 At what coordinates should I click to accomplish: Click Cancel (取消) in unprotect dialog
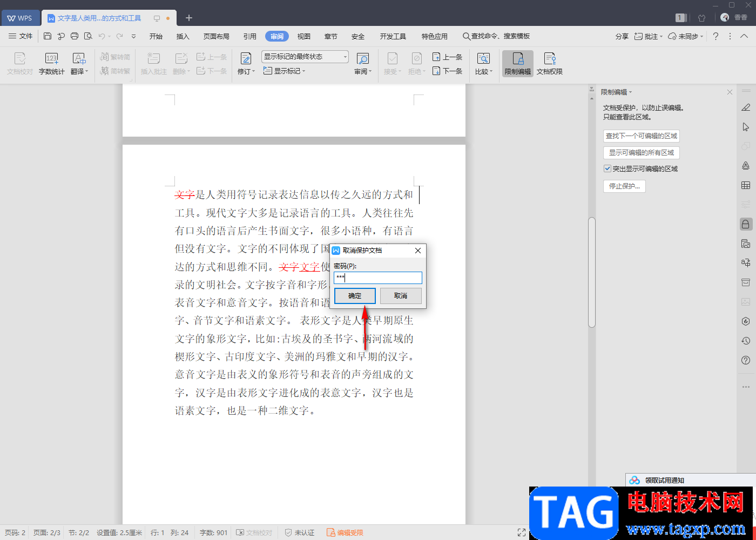coord(401,295)
